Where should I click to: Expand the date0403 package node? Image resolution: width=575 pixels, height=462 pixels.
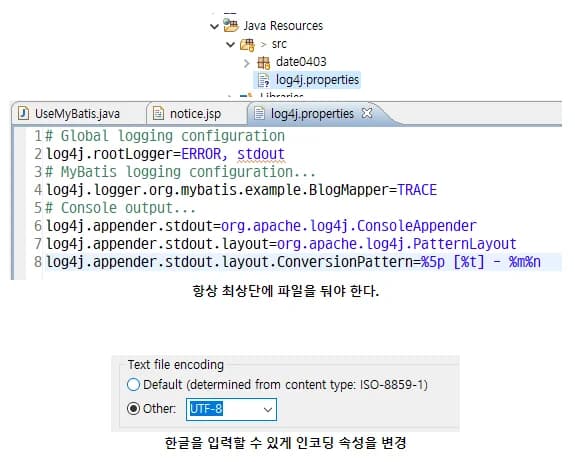point(246,63)
